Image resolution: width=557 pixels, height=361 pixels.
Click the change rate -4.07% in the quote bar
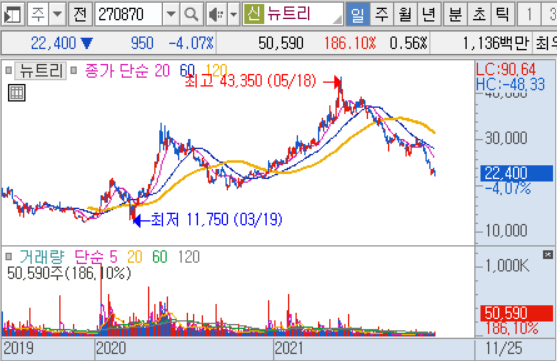(x=191, y=43)
